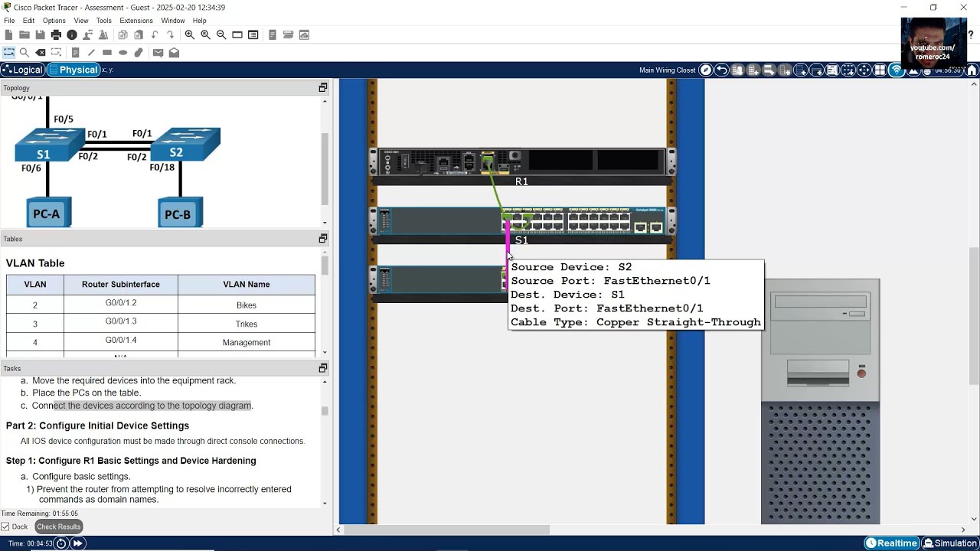Open the Options menu
This screenshot has width=980, height=551.
[54, 21]
